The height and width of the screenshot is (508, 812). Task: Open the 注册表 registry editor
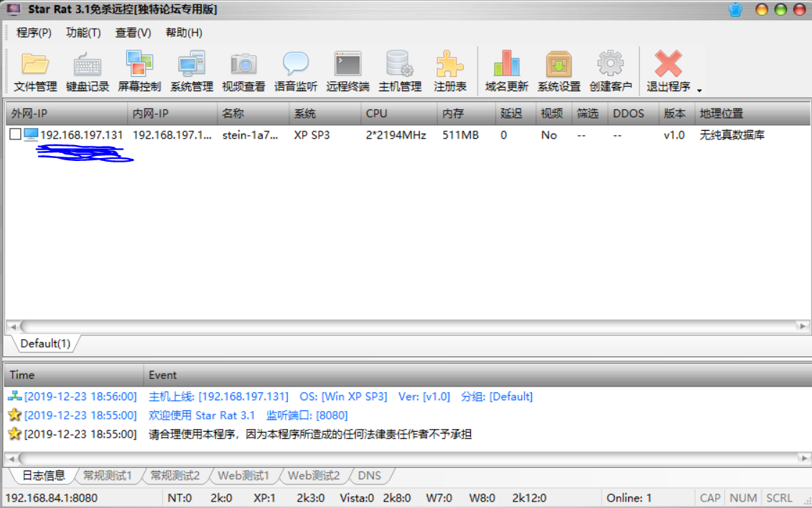click(450, 72)
